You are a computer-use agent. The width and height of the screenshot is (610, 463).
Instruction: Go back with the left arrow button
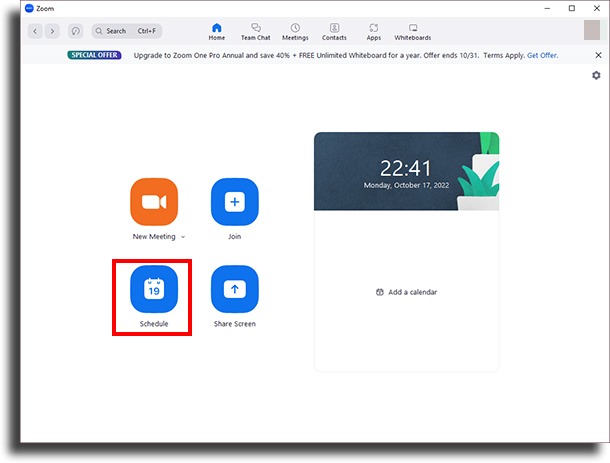coord(35,31)
